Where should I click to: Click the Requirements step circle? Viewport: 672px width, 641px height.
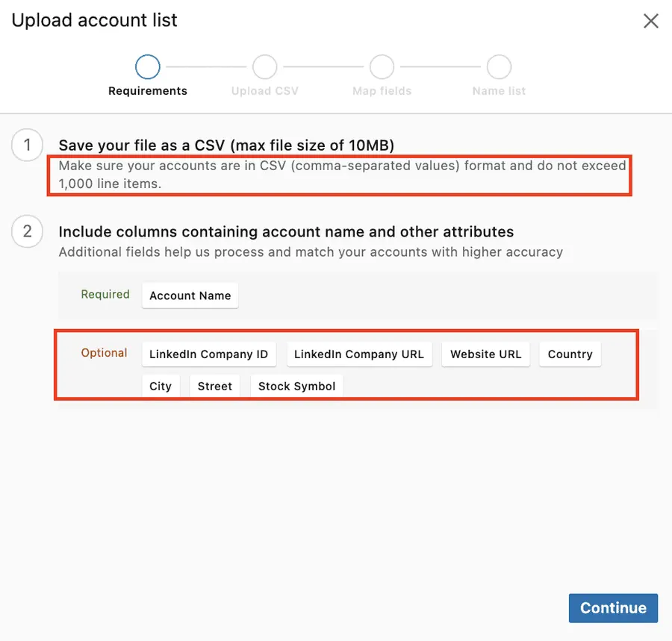[147, 66]
